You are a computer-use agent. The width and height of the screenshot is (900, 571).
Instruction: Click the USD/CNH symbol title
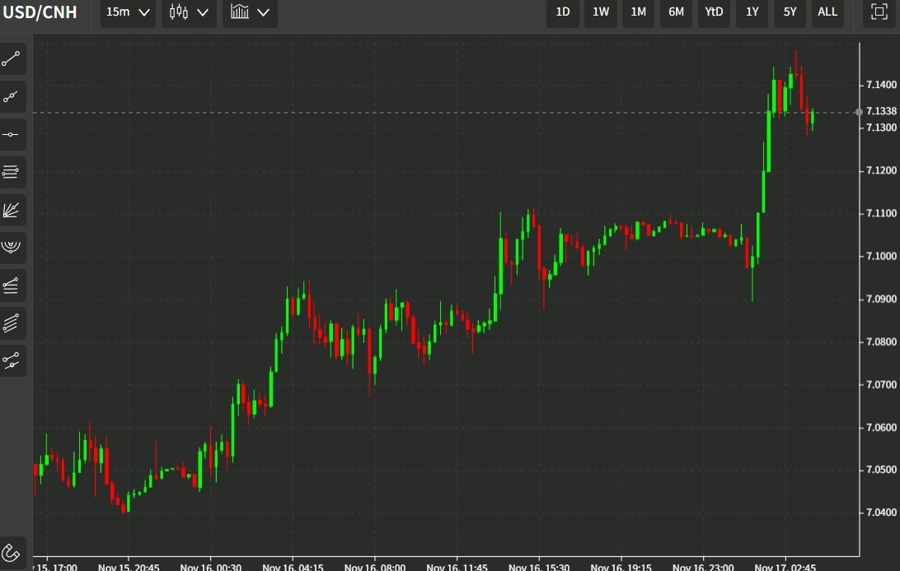click(x=40, y=12)
